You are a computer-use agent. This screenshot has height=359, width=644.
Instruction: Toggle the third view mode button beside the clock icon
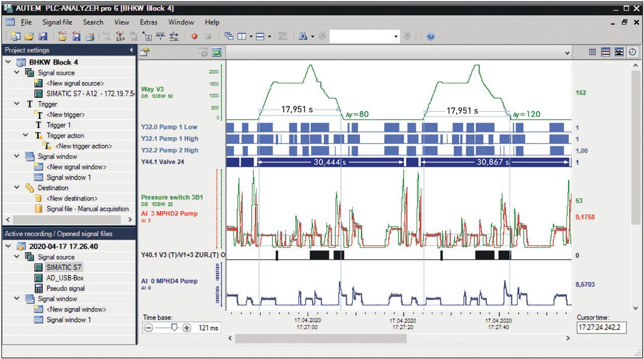[619, 51]
